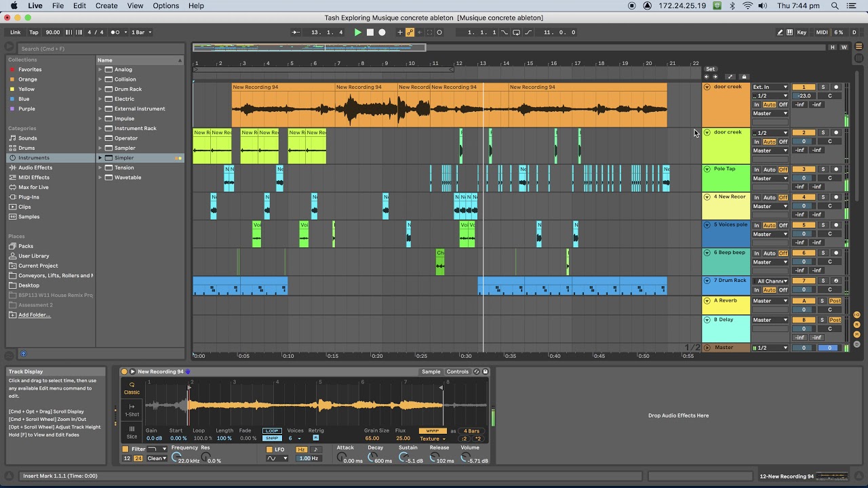Screen dimensions: 868x488
Task: Click the lock envelopes icon
Action: (x=744, y=77)
